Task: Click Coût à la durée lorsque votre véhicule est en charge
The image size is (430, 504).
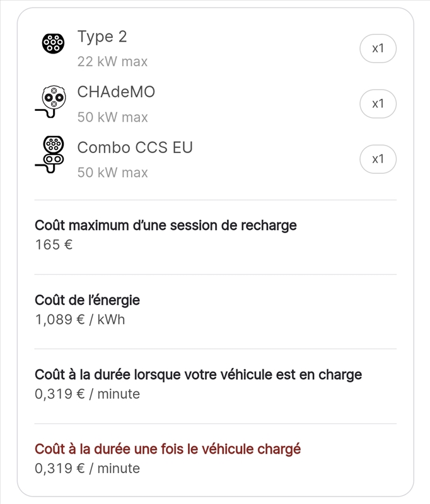Action: tap(199, 374)
